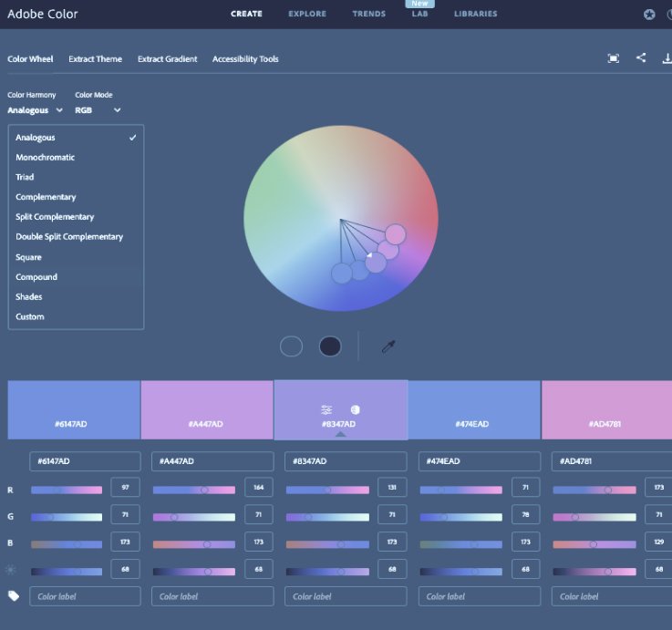Image resolution: width=672 pixels, height=630 pixels.
Task: Go to the LAB nav tab
Action: coord(419,14)
